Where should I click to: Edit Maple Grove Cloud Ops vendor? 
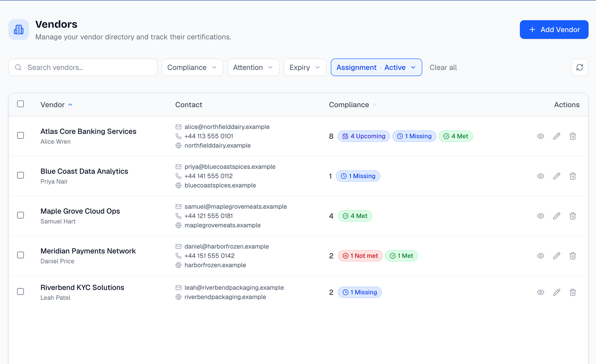coord(557,216)
